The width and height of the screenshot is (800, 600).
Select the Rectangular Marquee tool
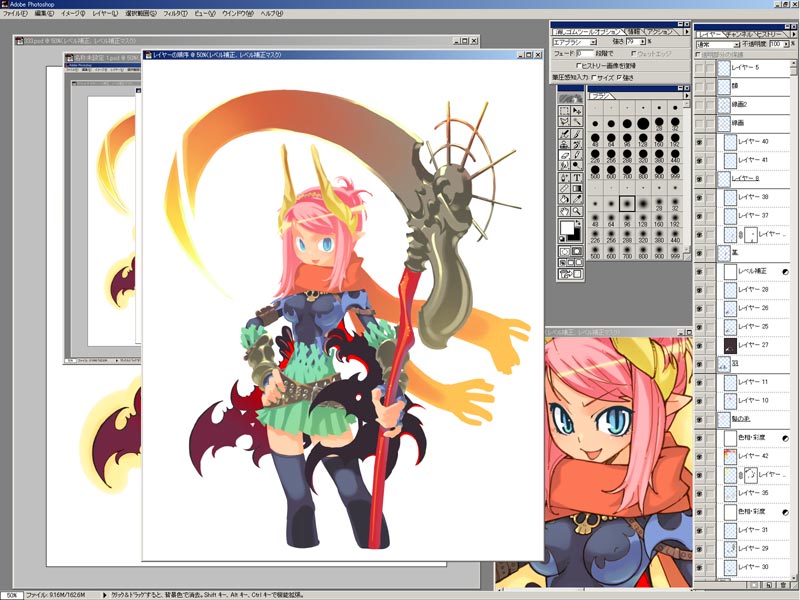click(564, 110)
